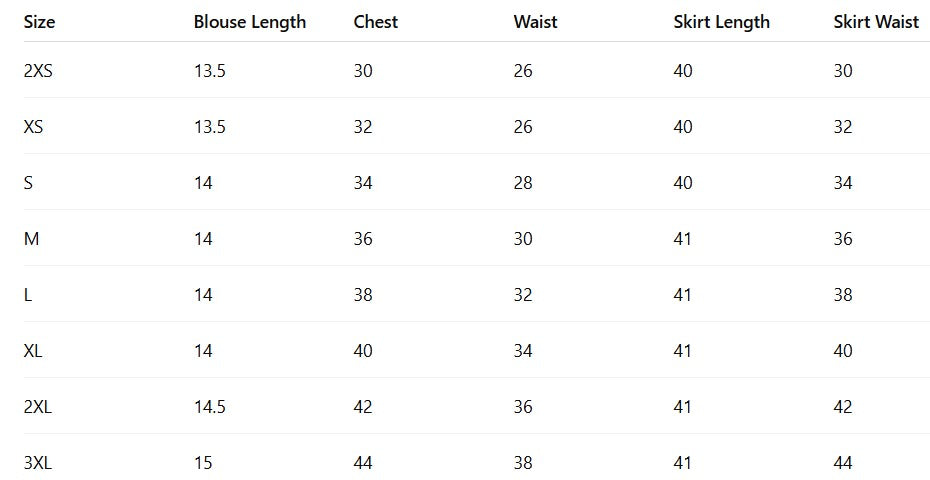The height and width of the screenshot is (480, 930).
Task: Click the Blouse Length column header
Action: pos(249,22)
